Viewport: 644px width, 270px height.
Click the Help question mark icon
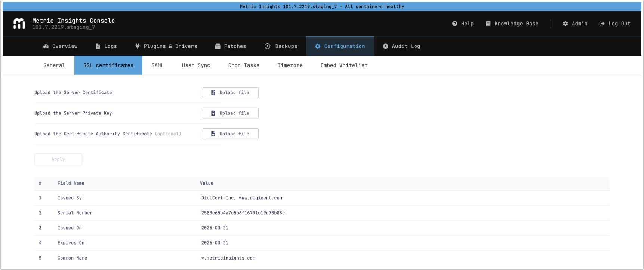(455, 24)
